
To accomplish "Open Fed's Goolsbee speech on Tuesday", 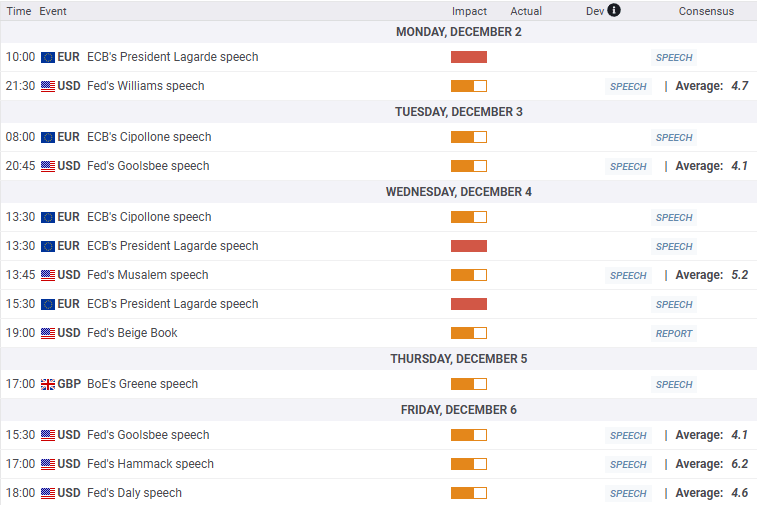I will 148,166.
